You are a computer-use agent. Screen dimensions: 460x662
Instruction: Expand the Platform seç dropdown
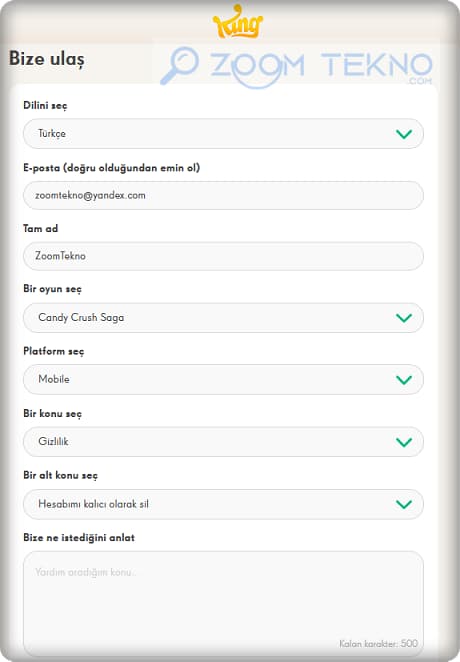[x=223, y=380]
